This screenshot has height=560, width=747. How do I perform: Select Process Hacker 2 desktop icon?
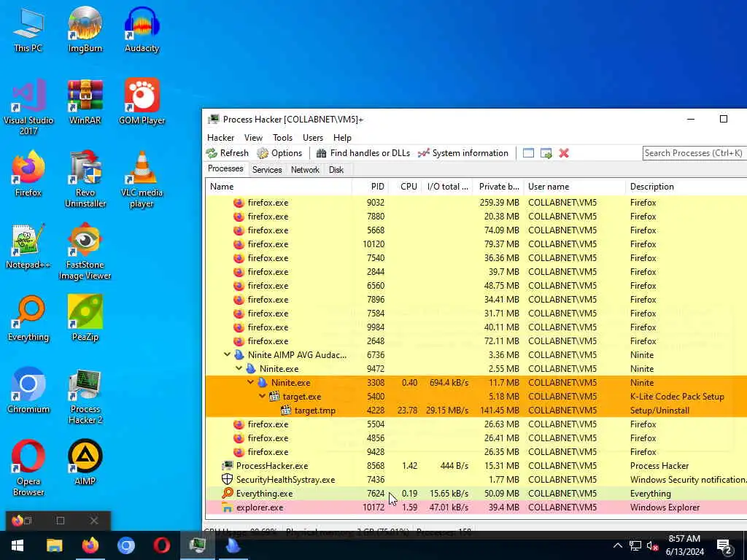click(85, 396)
